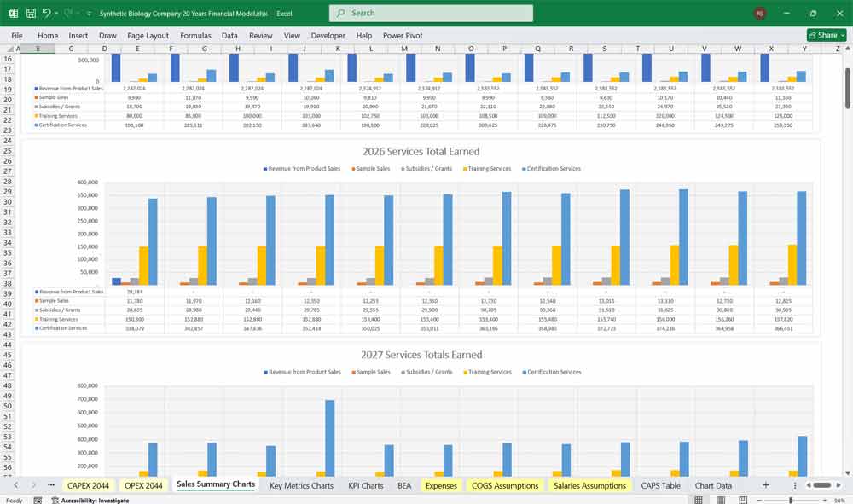Image resolution: width=853 pixels, height=504 pixels.
Task: Open the Share dropdown chevron
Action: (x=841, y=35)
